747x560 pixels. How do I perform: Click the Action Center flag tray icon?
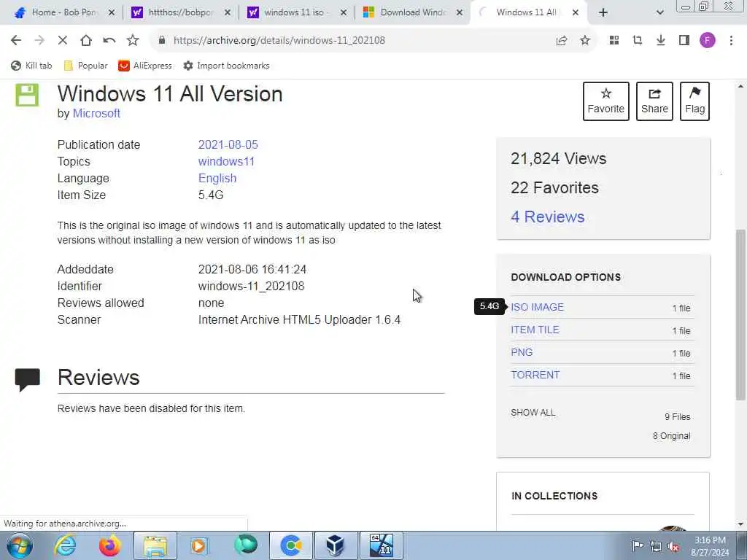coord(638,545)
